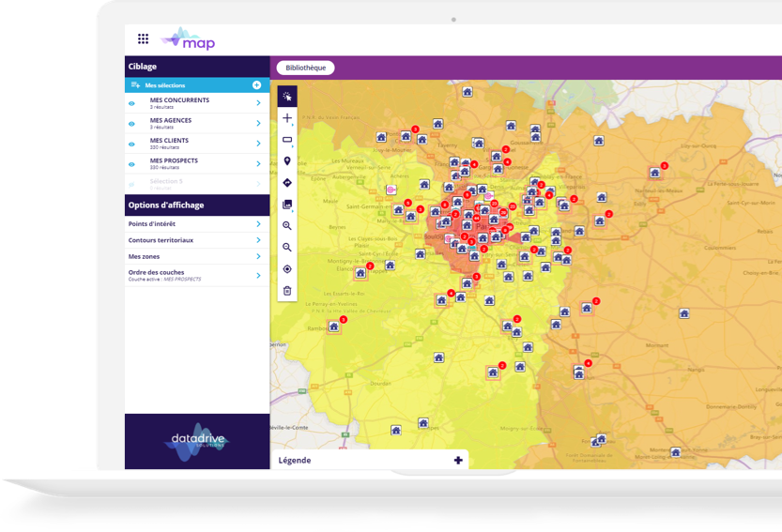Open the directions route tool
Screen dimensions: 782x532
[x=287, y=183]
